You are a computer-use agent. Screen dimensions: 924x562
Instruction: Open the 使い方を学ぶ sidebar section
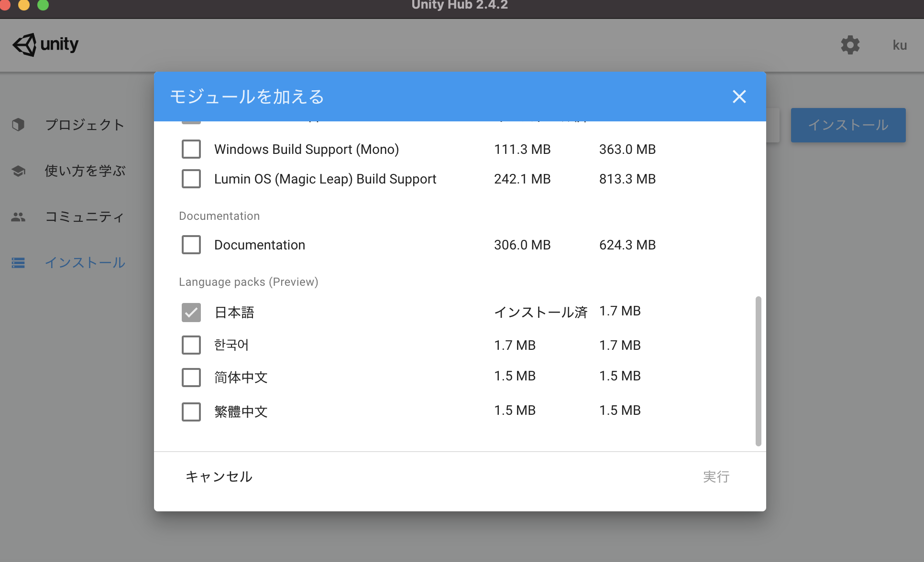point(85,171)
